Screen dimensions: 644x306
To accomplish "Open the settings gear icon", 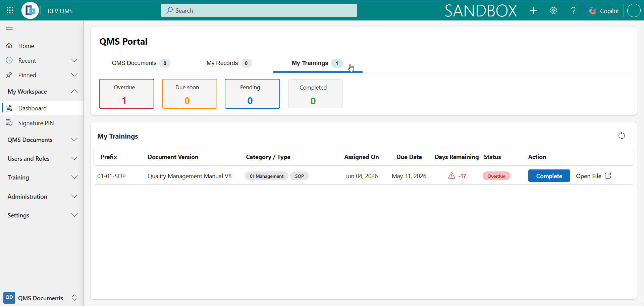I will [553, 10].
